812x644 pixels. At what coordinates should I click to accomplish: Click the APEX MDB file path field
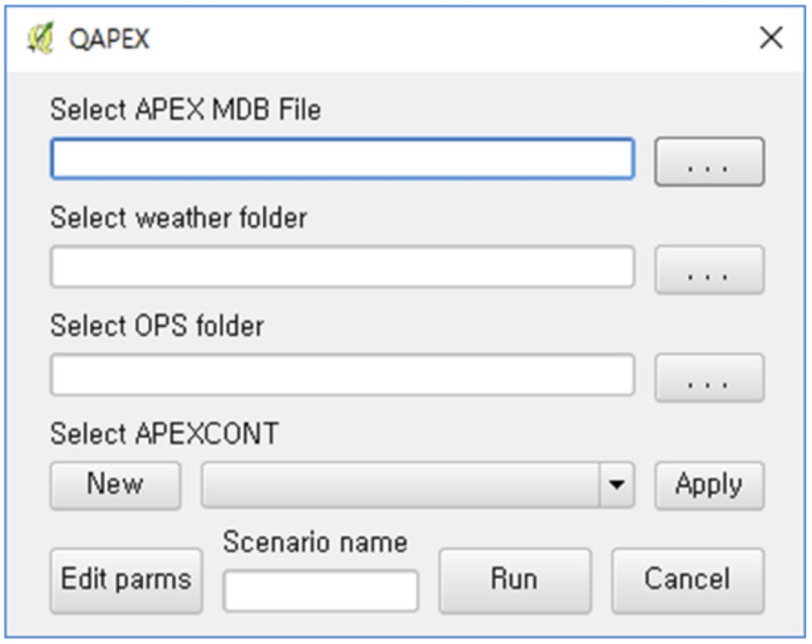click(x=342, y=159)
